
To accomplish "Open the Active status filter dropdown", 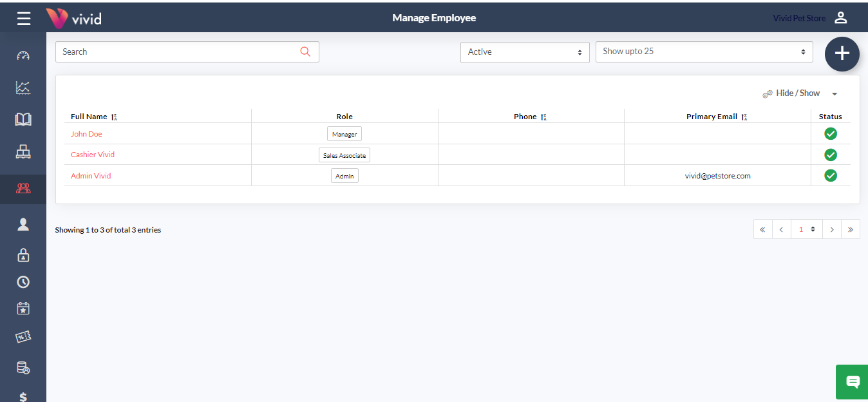I will pos(525,52).
